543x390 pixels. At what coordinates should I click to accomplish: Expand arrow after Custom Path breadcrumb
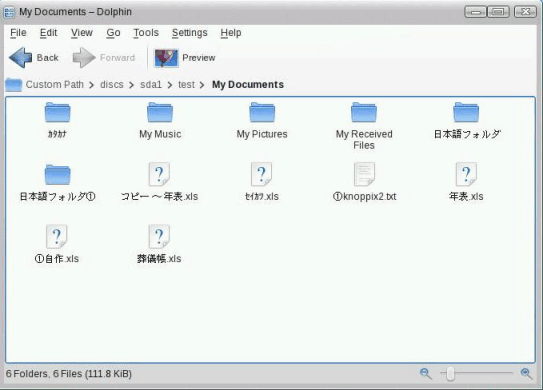tap(91, 85)
